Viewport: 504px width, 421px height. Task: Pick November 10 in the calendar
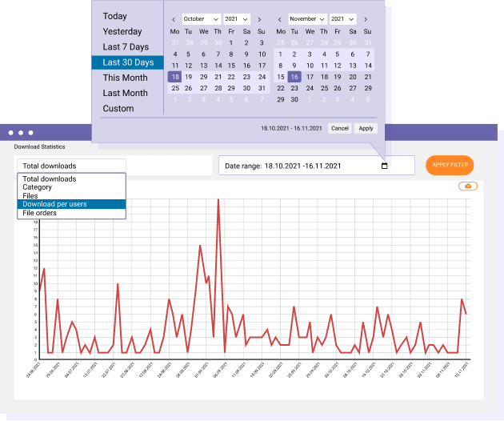click(x=310, y=66)
